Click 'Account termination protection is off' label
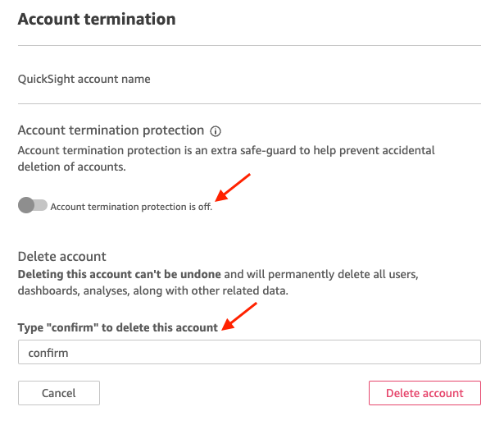Image resolution: width=504 pixels, height=425 pixels. point(131,207)
